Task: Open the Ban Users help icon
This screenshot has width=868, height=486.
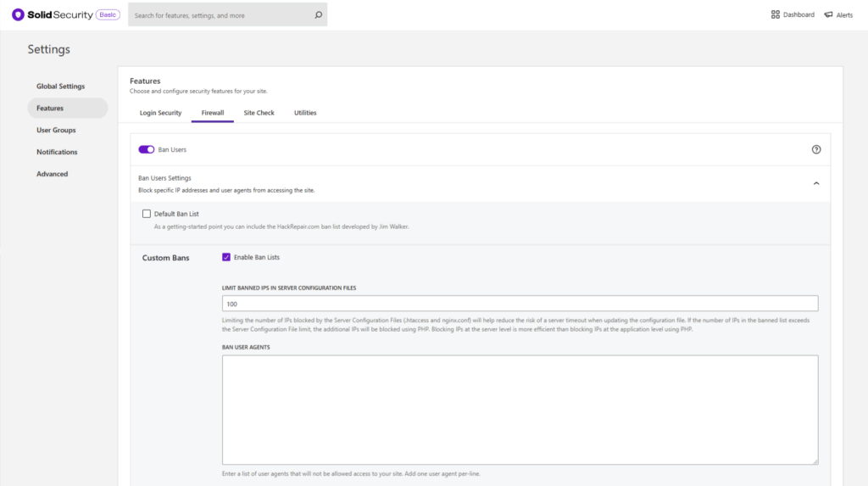Action: coord(816,149)
